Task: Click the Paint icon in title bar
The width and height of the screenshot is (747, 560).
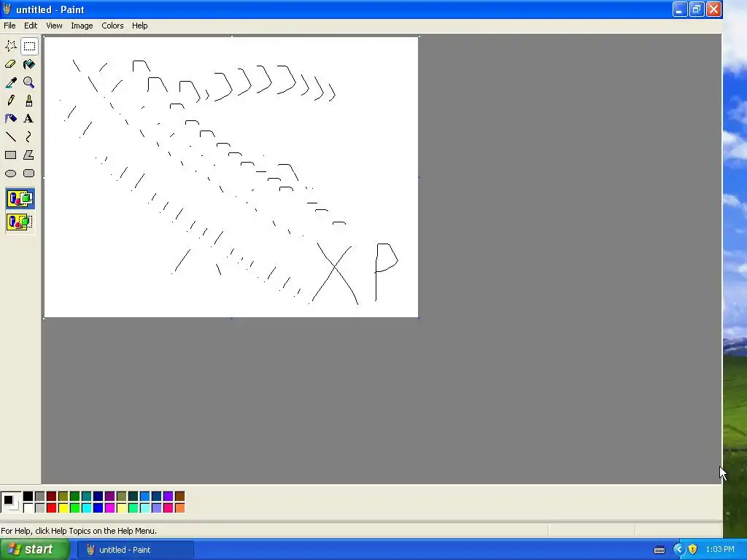Action: click(7, 9)
